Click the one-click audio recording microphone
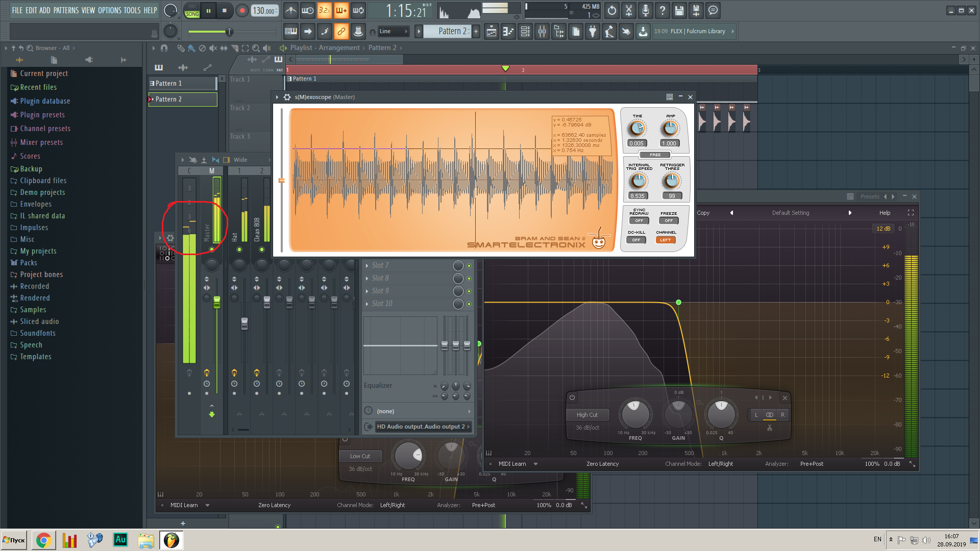 coord(645,10)
